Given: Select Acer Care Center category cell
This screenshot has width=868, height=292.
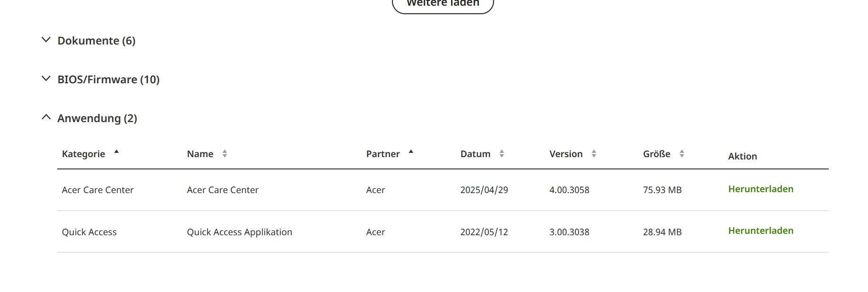Looking at the screenshot, I should click(98, 190).
